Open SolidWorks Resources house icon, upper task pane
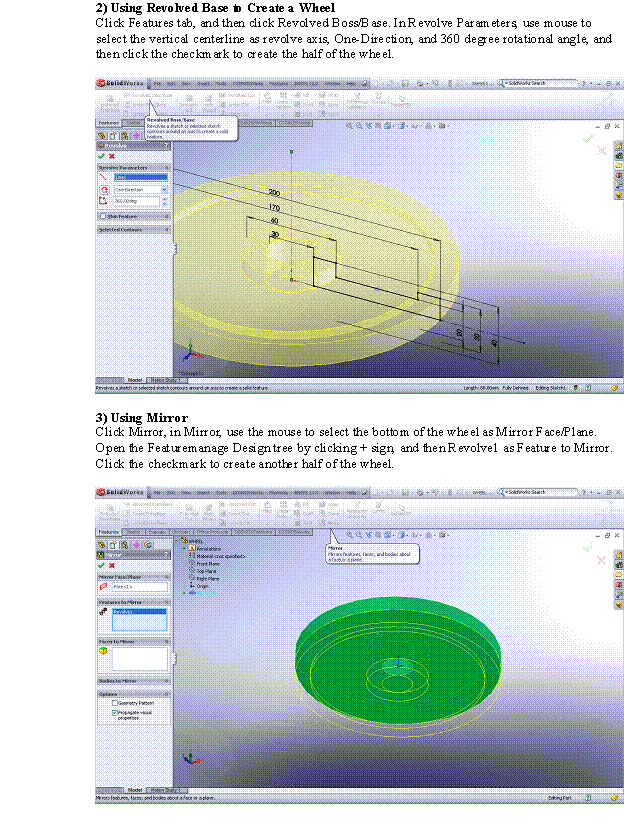 619,146
